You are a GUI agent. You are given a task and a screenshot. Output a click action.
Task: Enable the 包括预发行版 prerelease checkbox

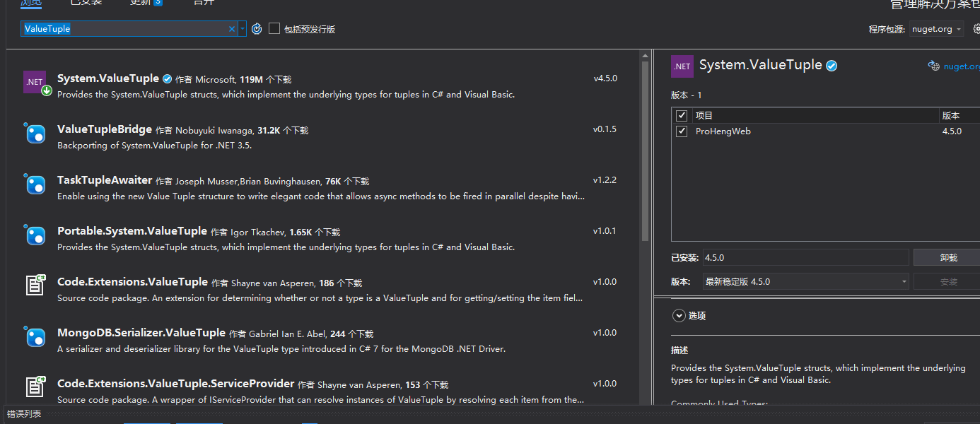coord(274,29)
